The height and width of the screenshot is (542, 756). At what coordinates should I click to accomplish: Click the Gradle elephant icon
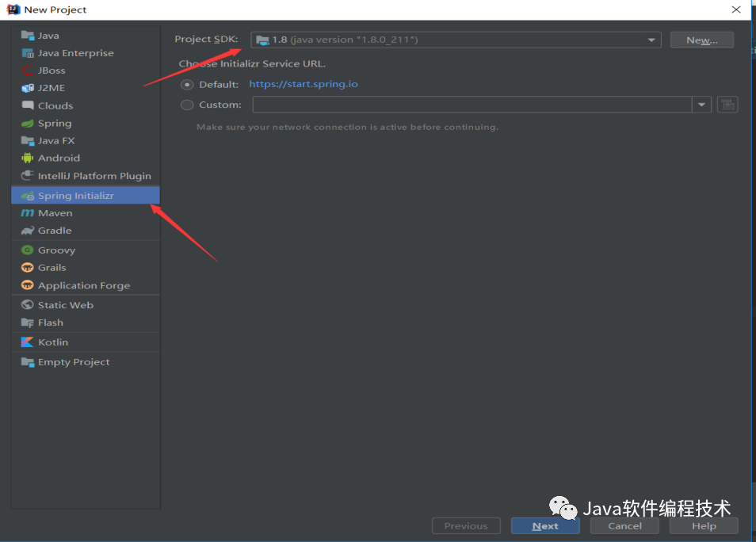point(28,231)
